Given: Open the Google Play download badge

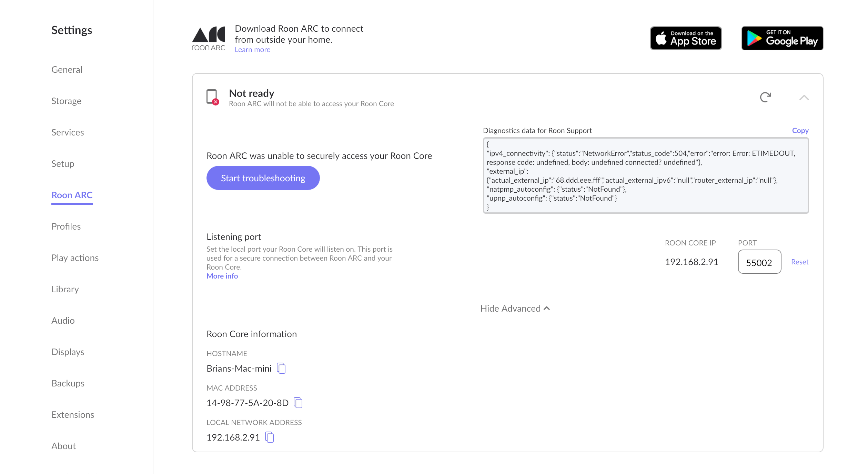Looking at the screenshot, I should [x=781, y=38].
